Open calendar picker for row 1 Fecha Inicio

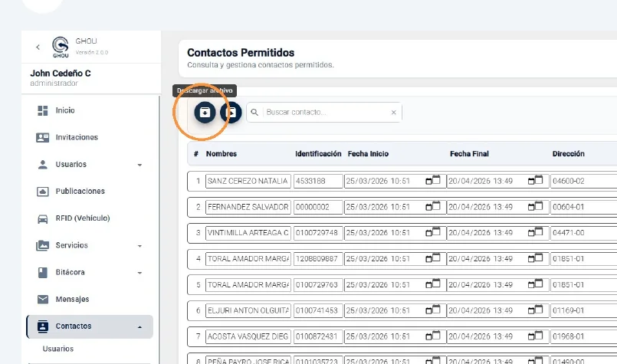click(433, 181)
